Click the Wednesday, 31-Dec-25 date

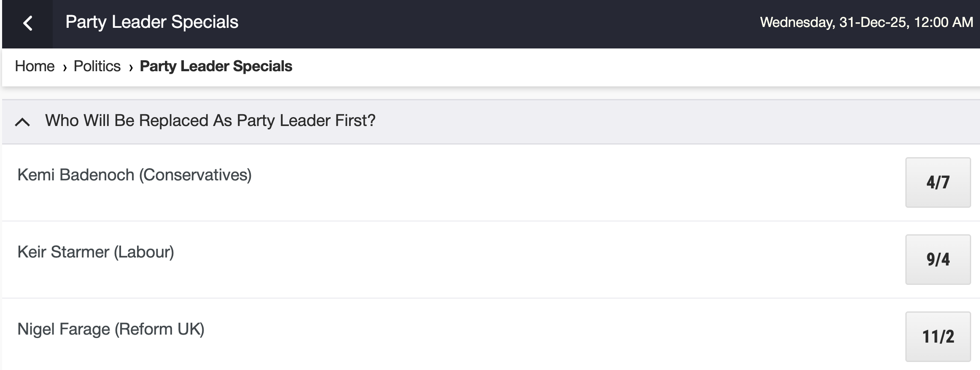[834, 22]
